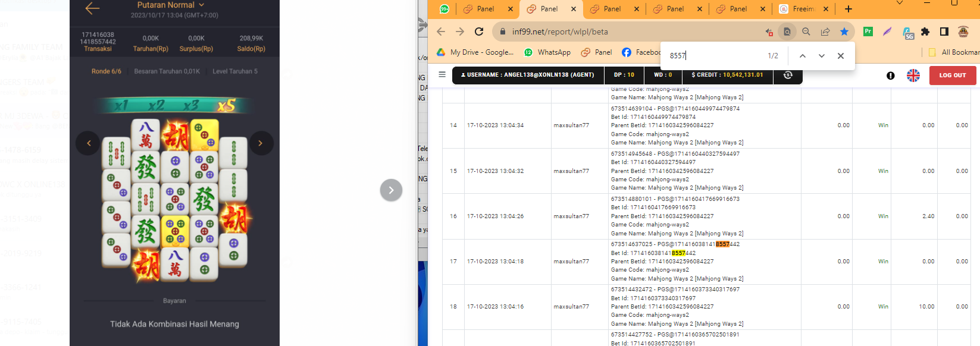This screenshot has height=346, width=980.
Task: Switch to the third Panel browser tab
Action: (612, 9)
